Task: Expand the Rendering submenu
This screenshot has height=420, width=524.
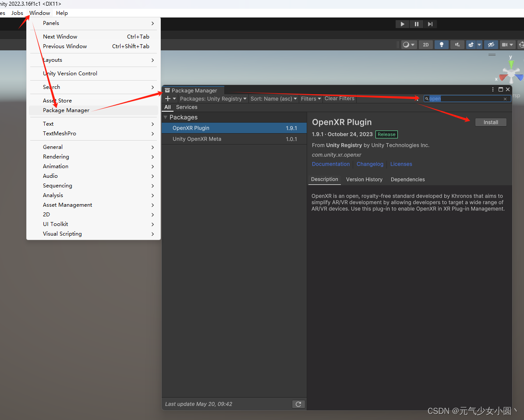Action: 94,157
